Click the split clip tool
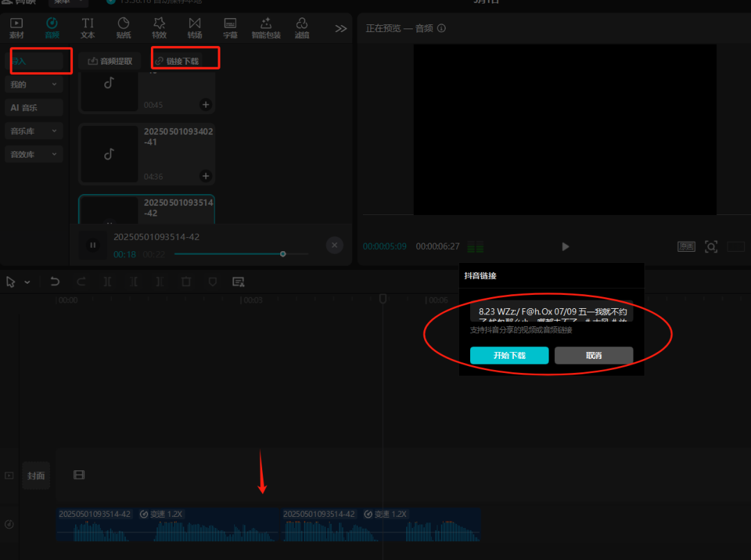This screenshot has width=751, height=560. pyautogui.click(x=108, y=282)
